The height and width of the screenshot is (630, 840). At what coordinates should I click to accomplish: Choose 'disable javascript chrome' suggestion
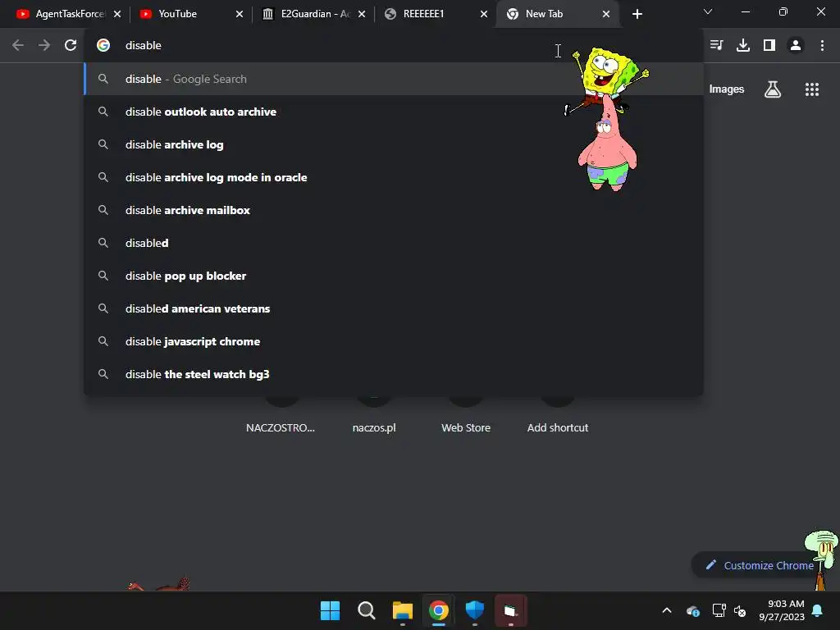coord(394,341)
